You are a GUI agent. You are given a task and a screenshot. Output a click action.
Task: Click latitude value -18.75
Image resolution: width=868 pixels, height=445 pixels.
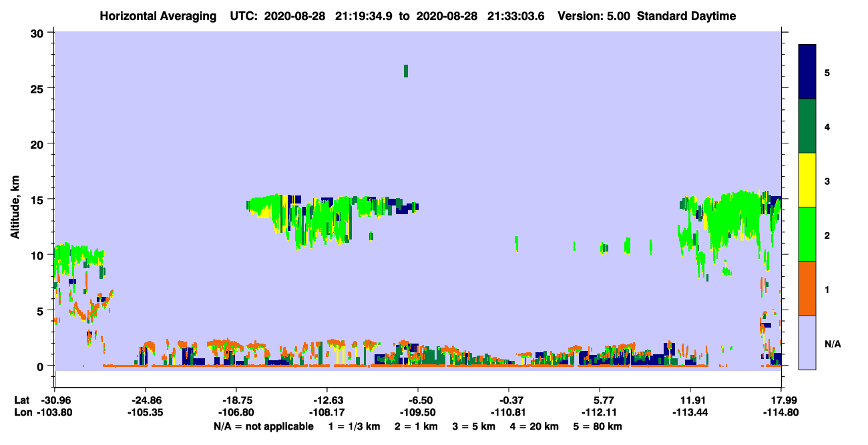(236, 400)
